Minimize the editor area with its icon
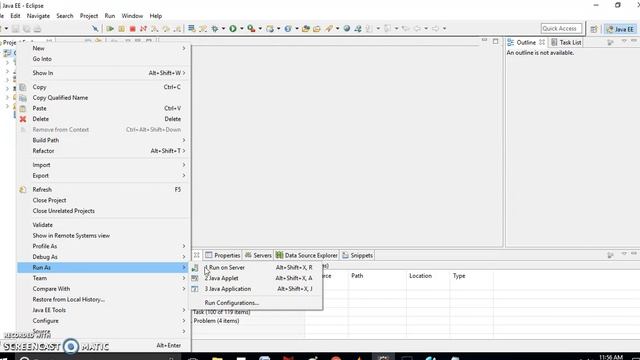640x360 pixels. (x=484, y=41)
